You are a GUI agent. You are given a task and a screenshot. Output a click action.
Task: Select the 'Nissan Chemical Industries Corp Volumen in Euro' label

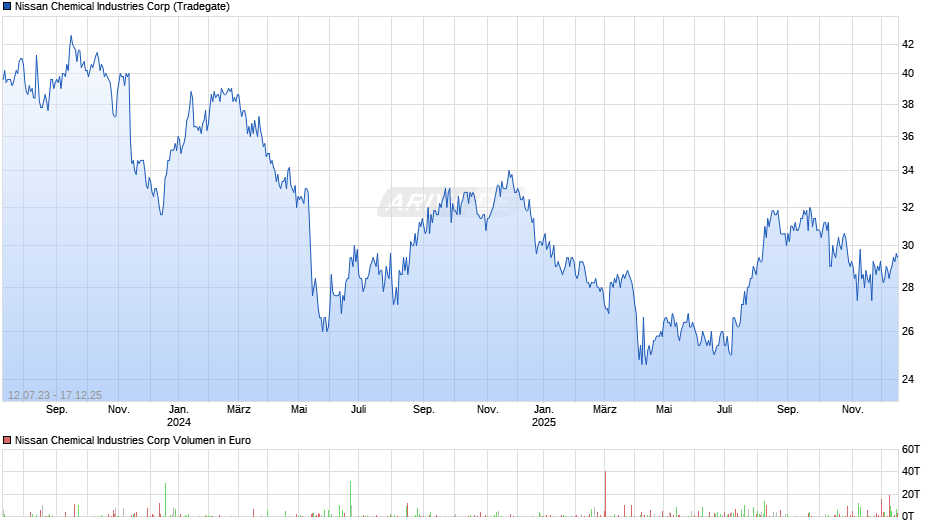[132, 440]
